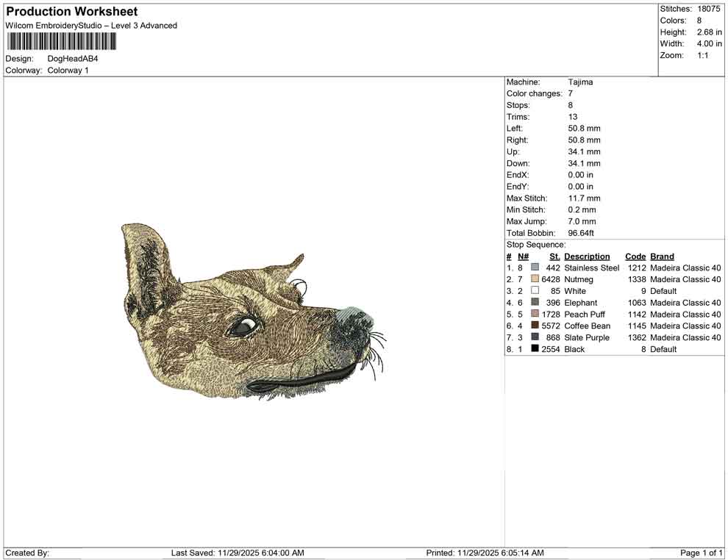This screenshot has height=560, width=728.
Task: Select the Elephant thread color chip
Action: tap(534, 303)
